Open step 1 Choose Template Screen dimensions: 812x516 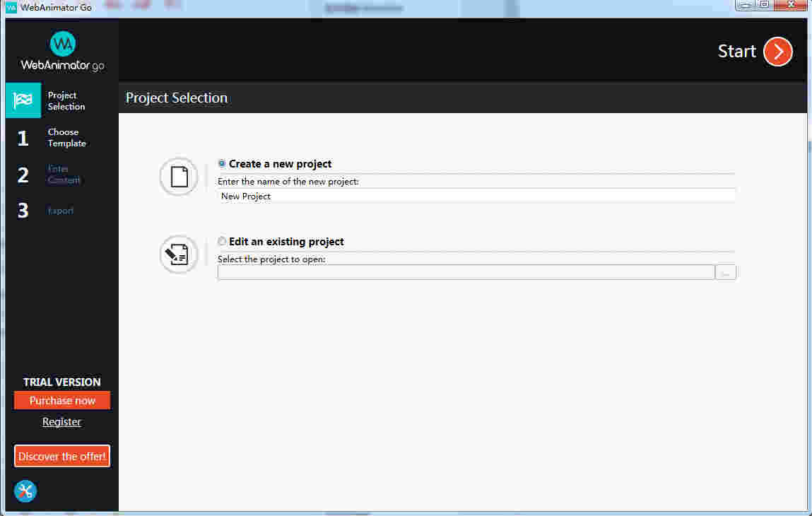coord(66,138)
